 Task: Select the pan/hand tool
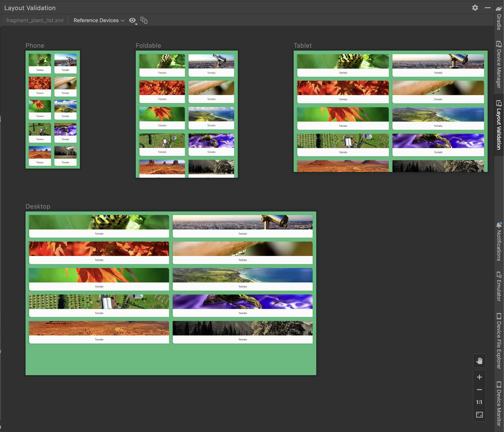479,360
